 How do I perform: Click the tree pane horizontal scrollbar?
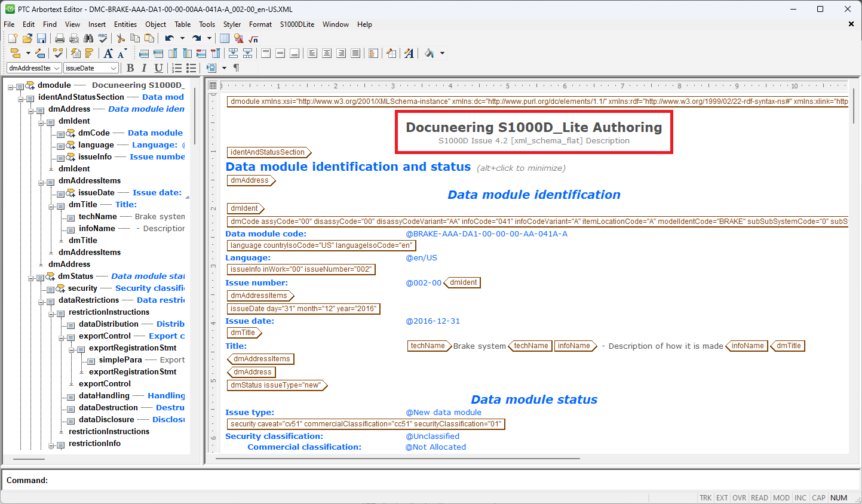click(x=29, y=459)
